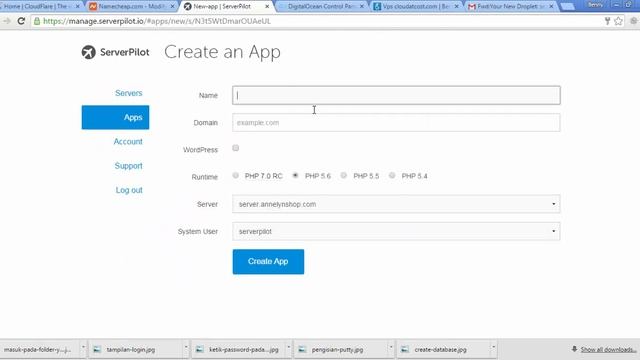This screenshot has height=360, width=640.
Task: Switch to the CloudFlare Home tab
Action: pyautogui.click(x=40, y=7)
